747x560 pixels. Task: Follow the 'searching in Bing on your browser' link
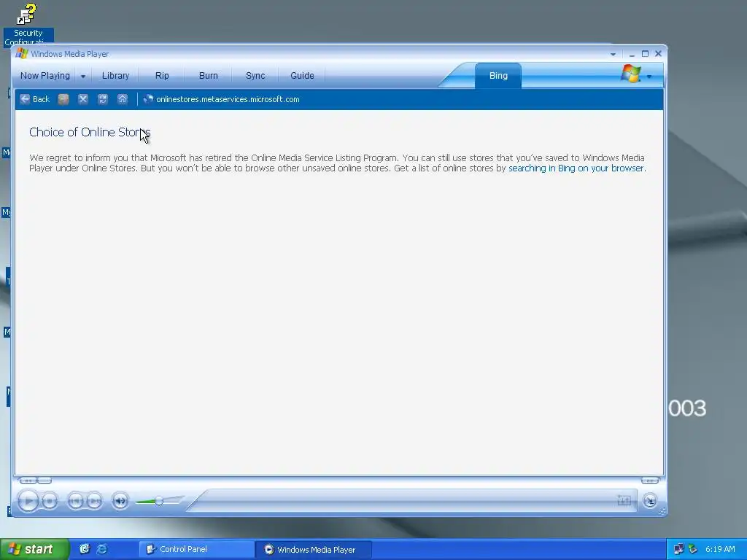pyautogui.click(x=576, y=168)
